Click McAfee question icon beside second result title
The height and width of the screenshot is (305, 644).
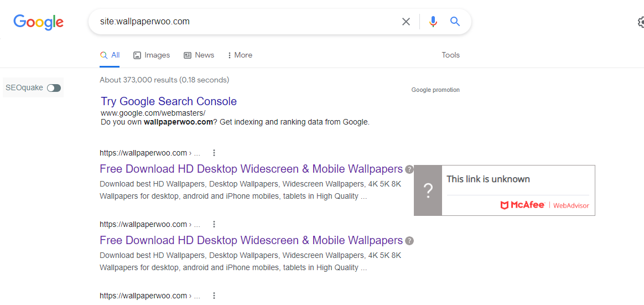[409, 241]
